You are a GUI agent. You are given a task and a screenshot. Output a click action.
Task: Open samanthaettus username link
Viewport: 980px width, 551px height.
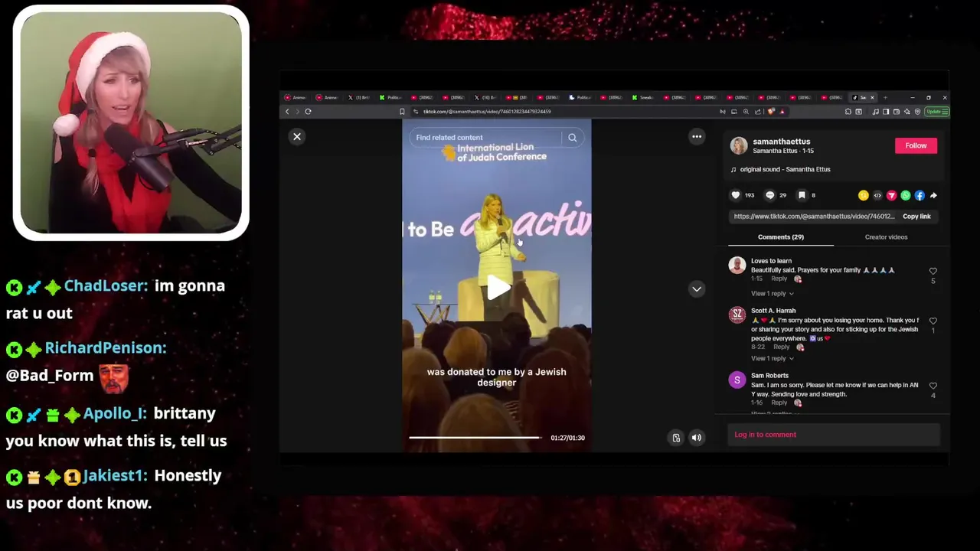781,142
